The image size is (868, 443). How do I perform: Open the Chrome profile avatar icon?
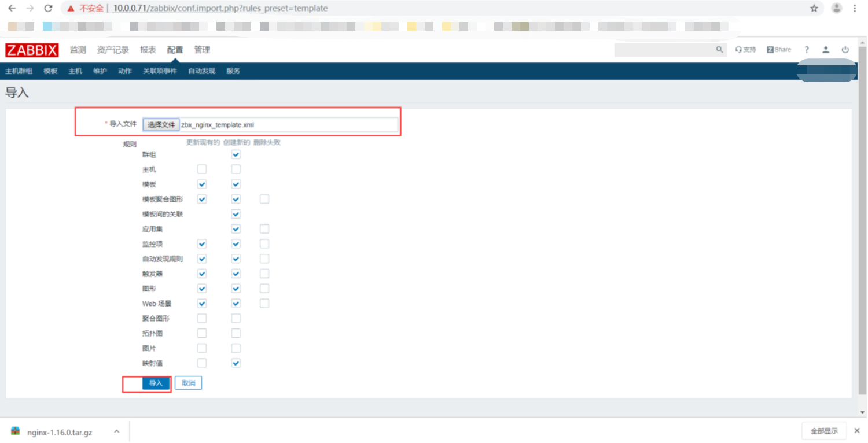tap(837, 9)
